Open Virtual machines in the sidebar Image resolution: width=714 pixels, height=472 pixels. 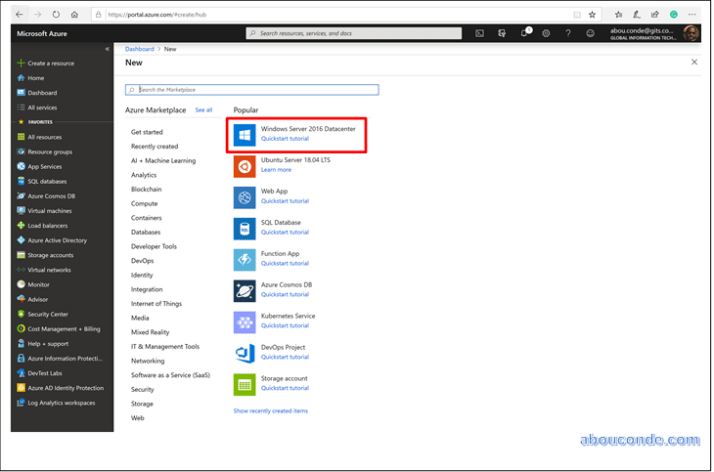coord(49,211)
